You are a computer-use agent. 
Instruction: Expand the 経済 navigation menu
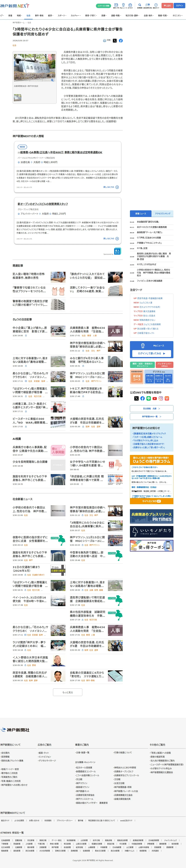(51, 15)
